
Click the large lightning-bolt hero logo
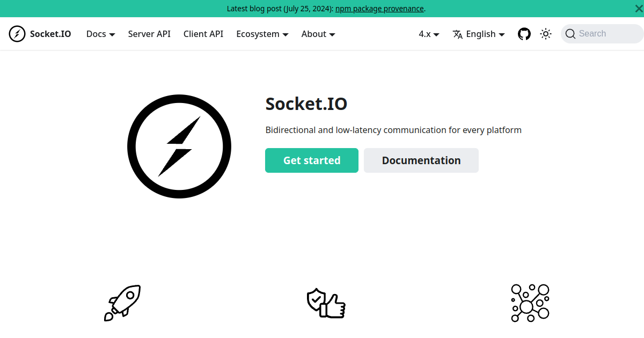179,146
